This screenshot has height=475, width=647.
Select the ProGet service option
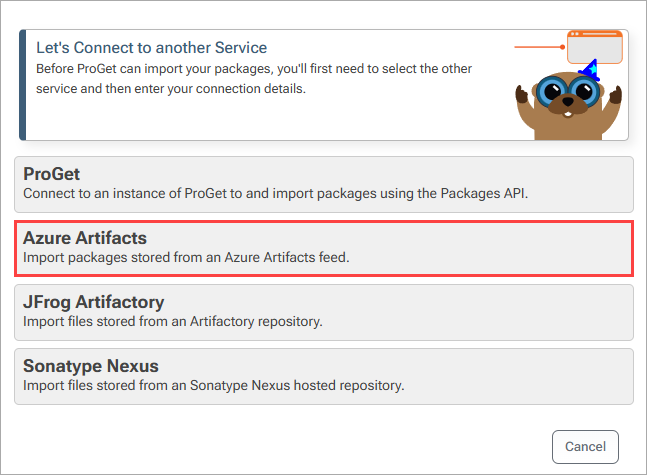pos(324,184)
